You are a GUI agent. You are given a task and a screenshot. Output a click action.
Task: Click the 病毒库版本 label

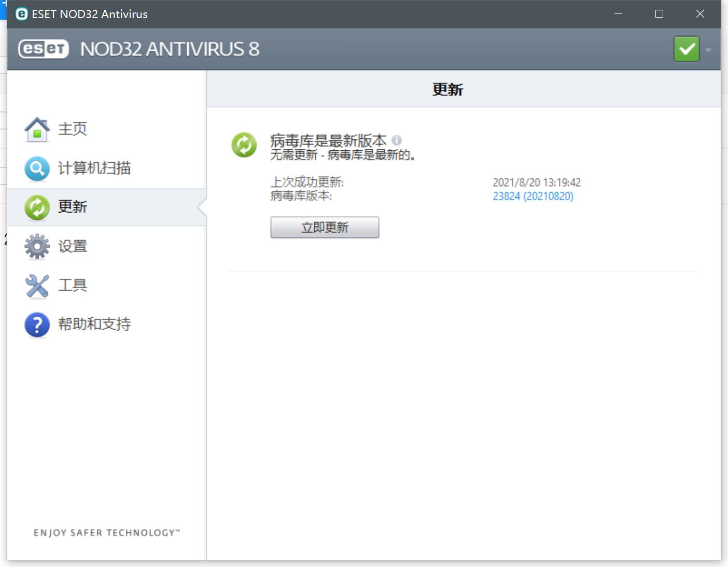[301, 196]
